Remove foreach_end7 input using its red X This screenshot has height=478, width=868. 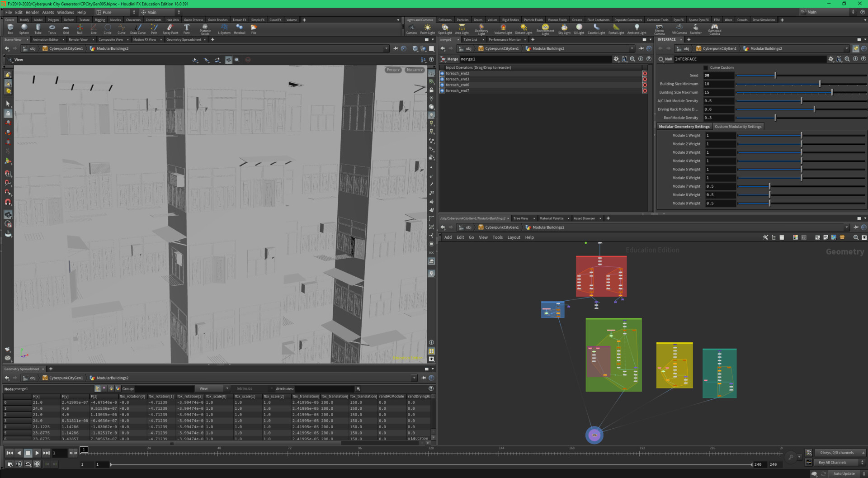(645, 90)
